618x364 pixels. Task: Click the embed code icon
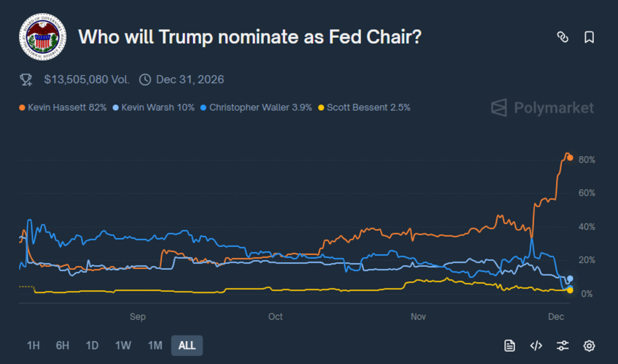(x=536, y=345)
